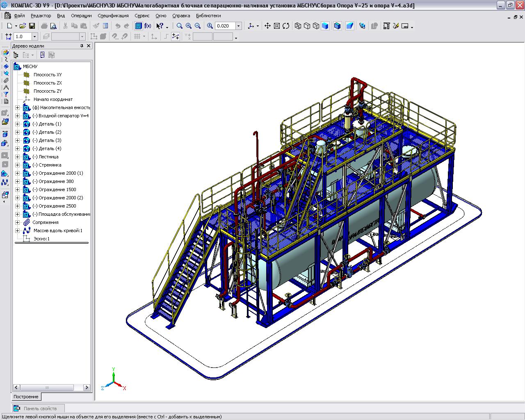
Task: Open the zoom scale 0.020 dropdown
Action: [238, 26]
